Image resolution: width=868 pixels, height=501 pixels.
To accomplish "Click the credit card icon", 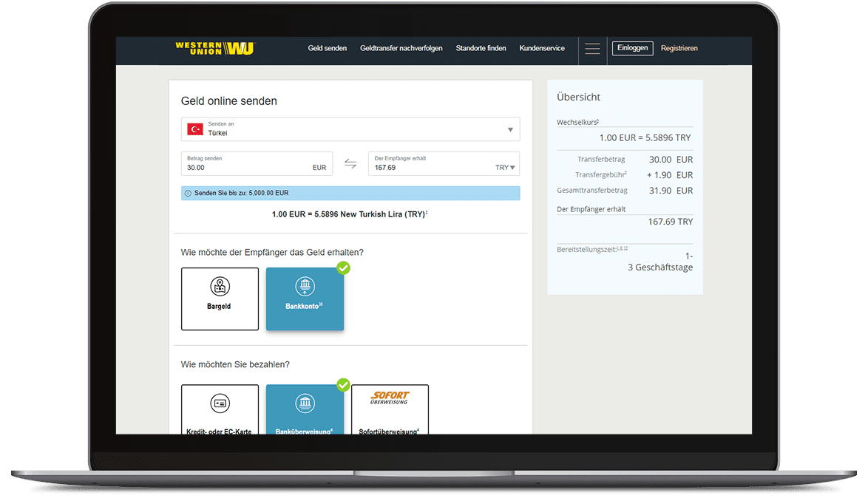I will 220,403.
